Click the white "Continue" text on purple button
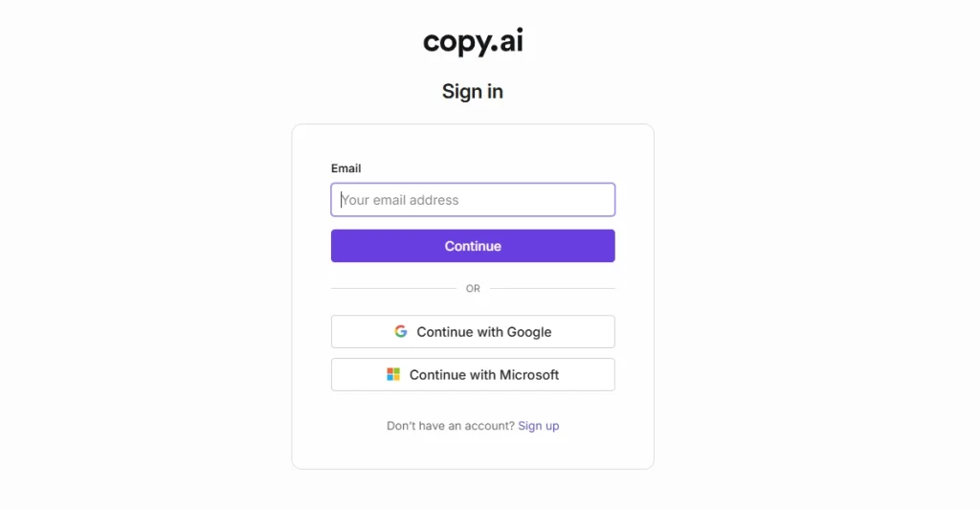980x509 pixels. [x=473, y=246]
